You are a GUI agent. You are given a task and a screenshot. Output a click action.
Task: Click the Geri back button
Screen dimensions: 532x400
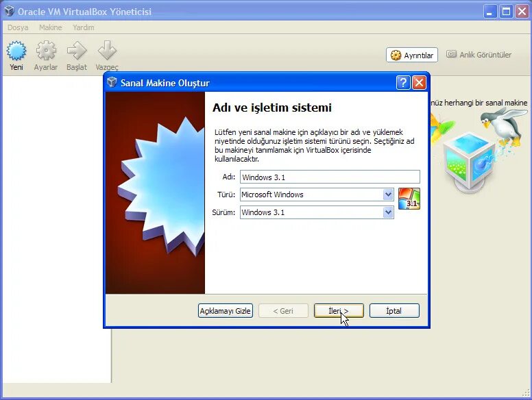(x=283, y=311)
